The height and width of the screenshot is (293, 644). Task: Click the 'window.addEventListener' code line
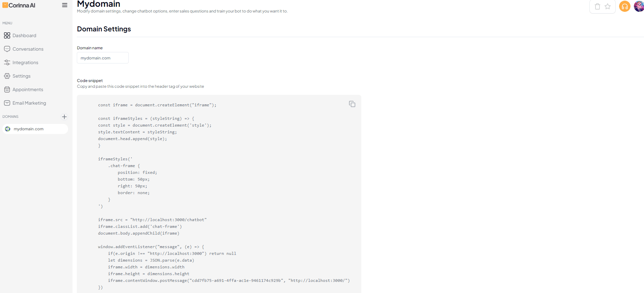tap(151, 247)
